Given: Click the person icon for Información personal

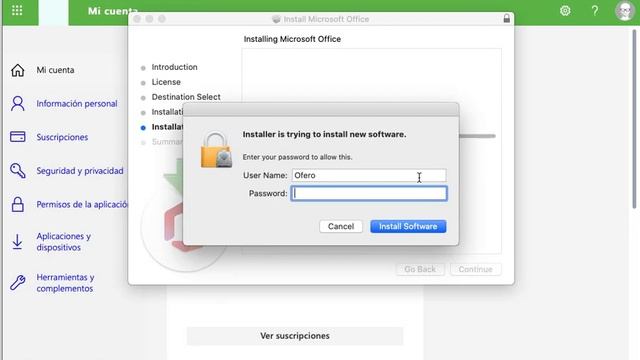Looking at the screenshot, I should pyautogui.click(x=18, y=104).
